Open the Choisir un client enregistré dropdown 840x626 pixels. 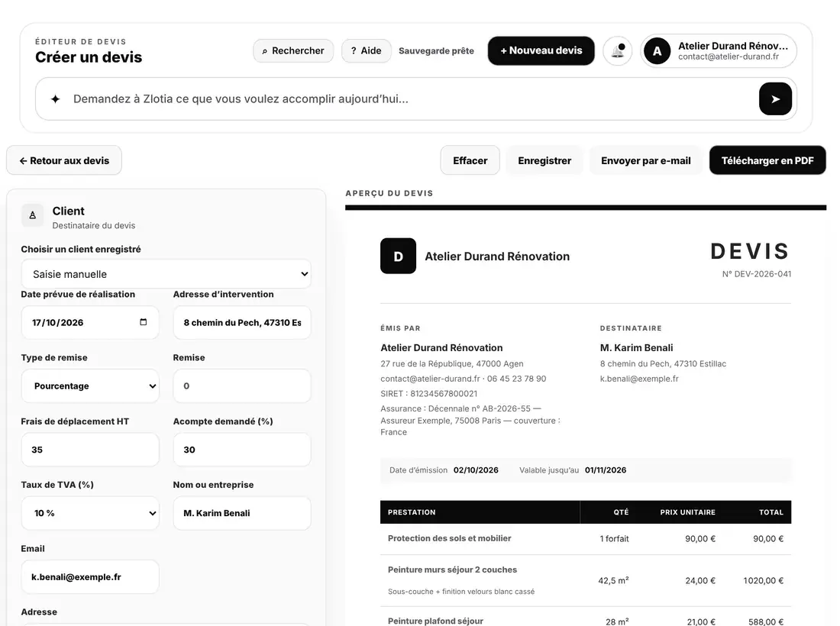[166, 274]
